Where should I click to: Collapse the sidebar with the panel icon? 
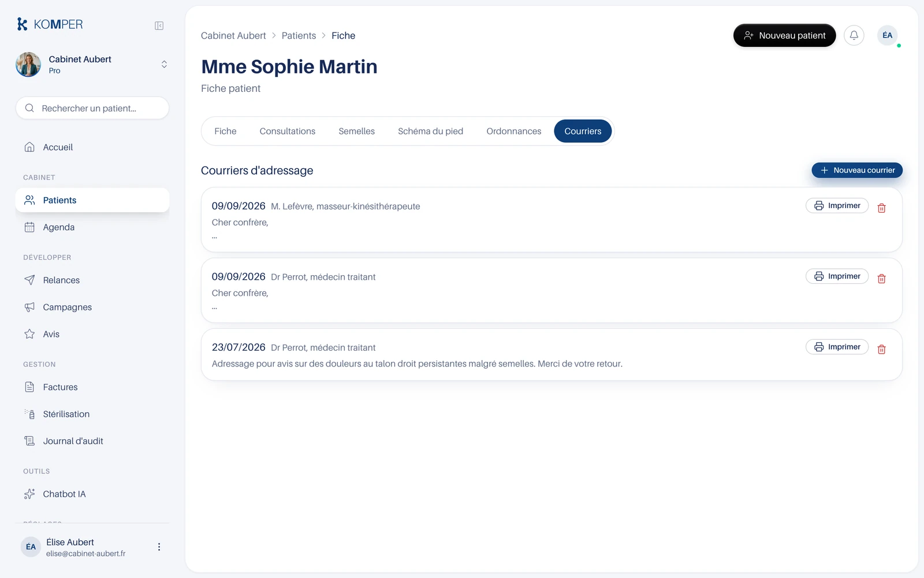(x=159, y=25)
